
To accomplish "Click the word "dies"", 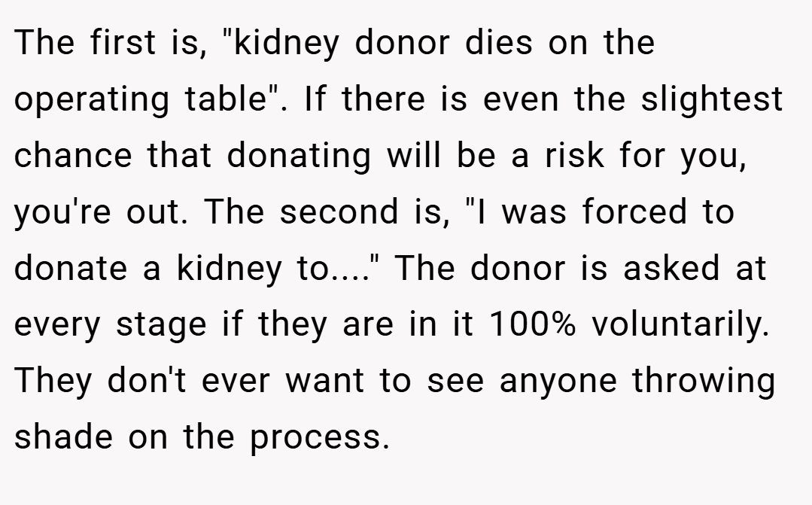I will 499,42.
